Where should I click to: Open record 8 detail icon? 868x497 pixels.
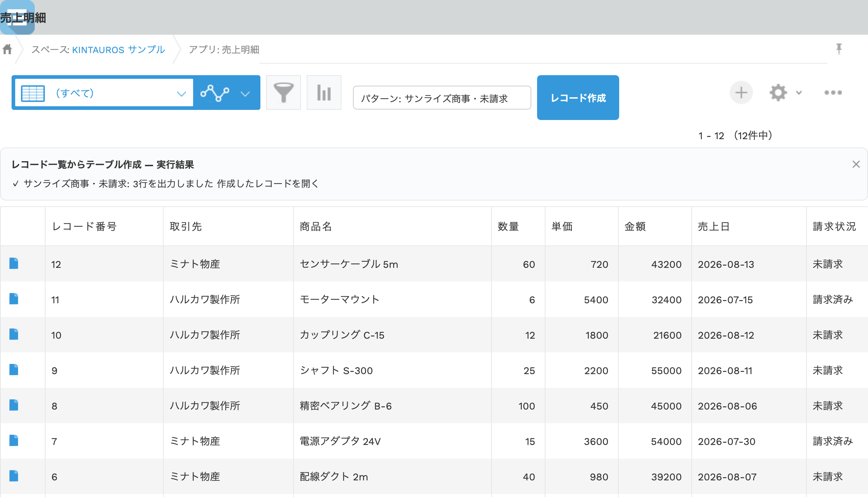click(14, 405)
